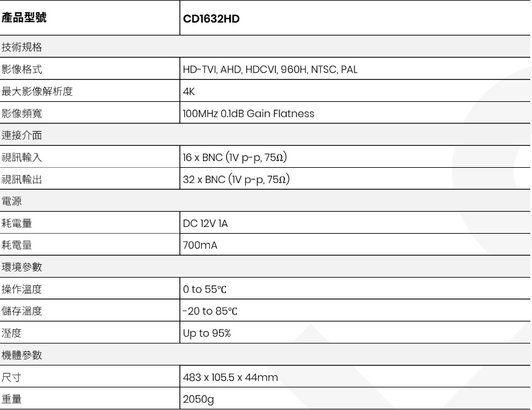The height and width of the screenshot is (410, 532).
Task: Click the -20 to 85°C storage temperature
Action: 210,311
